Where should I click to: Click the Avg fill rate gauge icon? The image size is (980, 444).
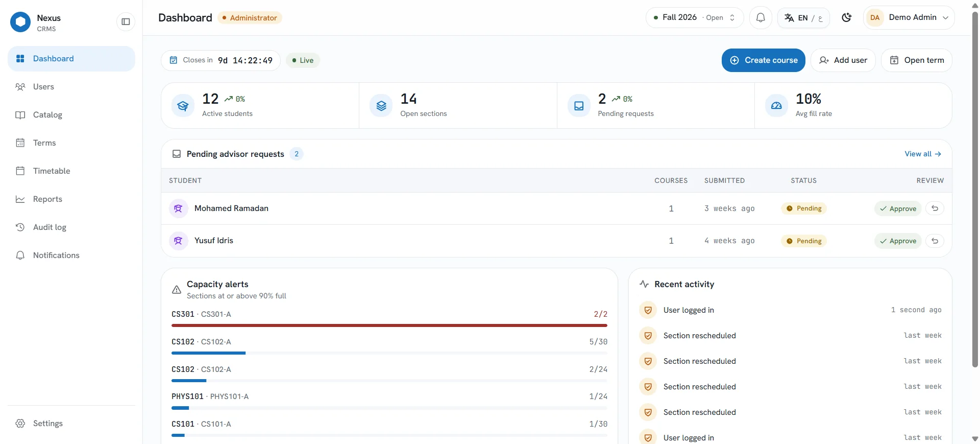point(776,106)
